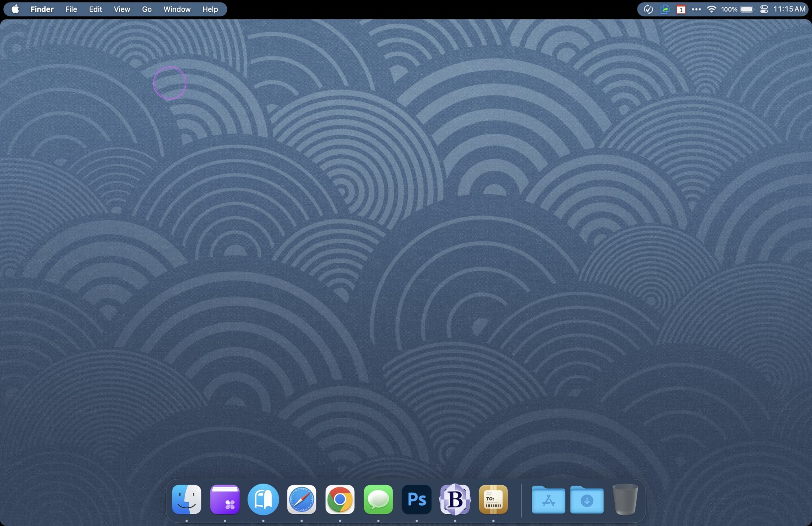The image size is (812, 526).
Task: Click the sync checkmark menu bar icon
Action: pos(648,9)
